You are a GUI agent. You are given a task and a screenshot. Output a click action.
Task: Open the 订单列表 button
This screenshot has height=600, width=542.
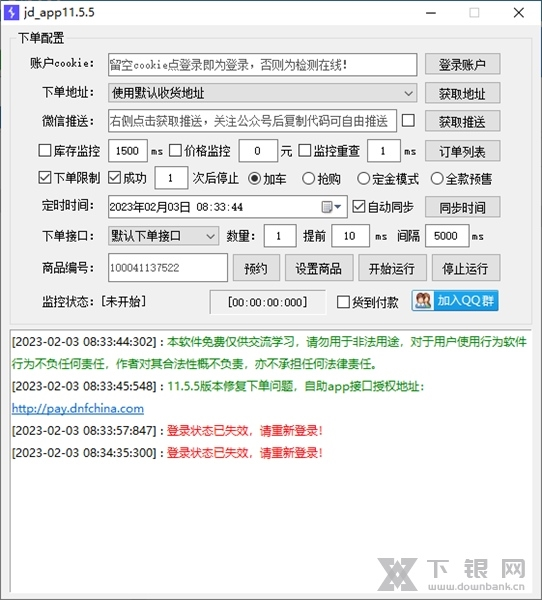pyautogui.click(x=462, y=151)
